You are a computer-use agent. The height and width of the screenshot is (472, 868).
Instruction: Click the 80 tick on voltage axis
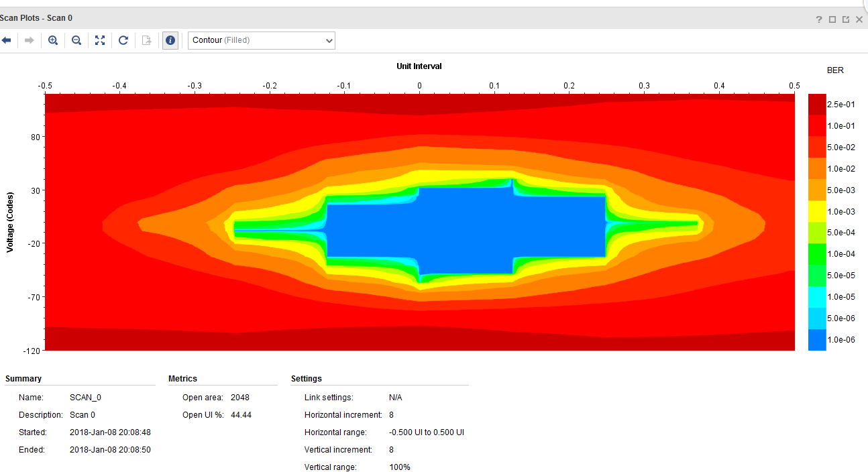[x=35, y=137]
